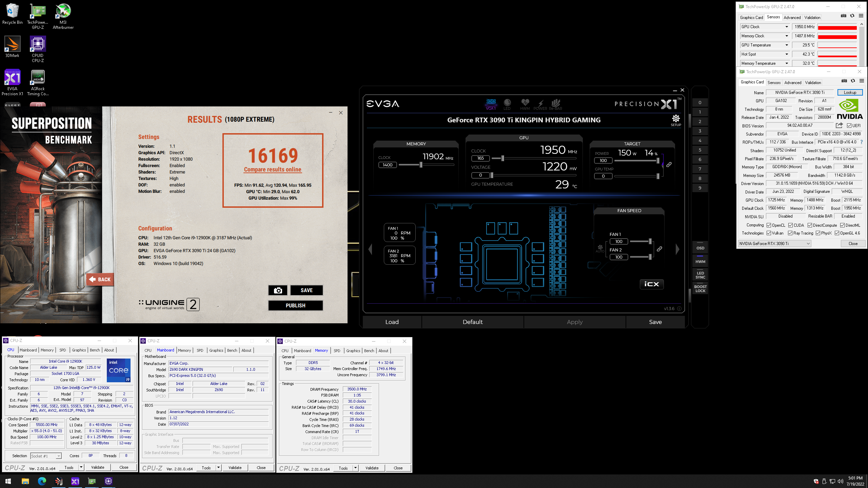Open the CPUID CPU-Z desktop icon
The height and width of the screenshot is (488, 868).
38,49
